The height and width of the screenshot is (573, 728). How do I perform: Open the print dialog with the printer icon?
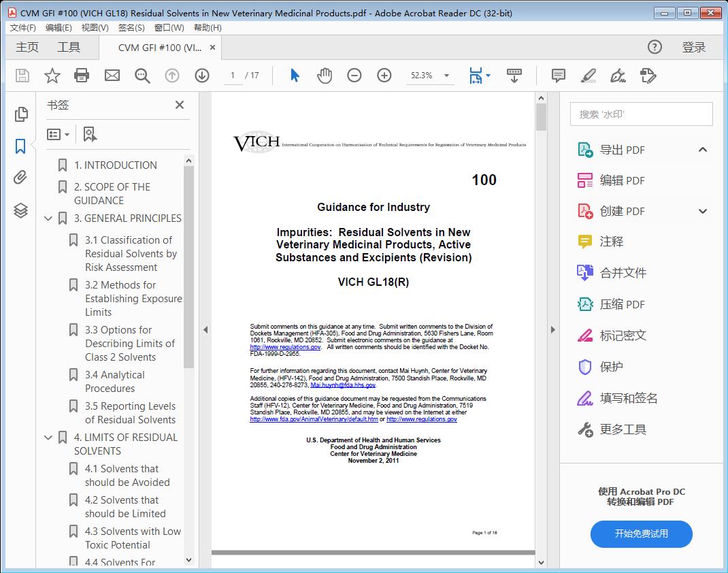[x=82, y=76]
